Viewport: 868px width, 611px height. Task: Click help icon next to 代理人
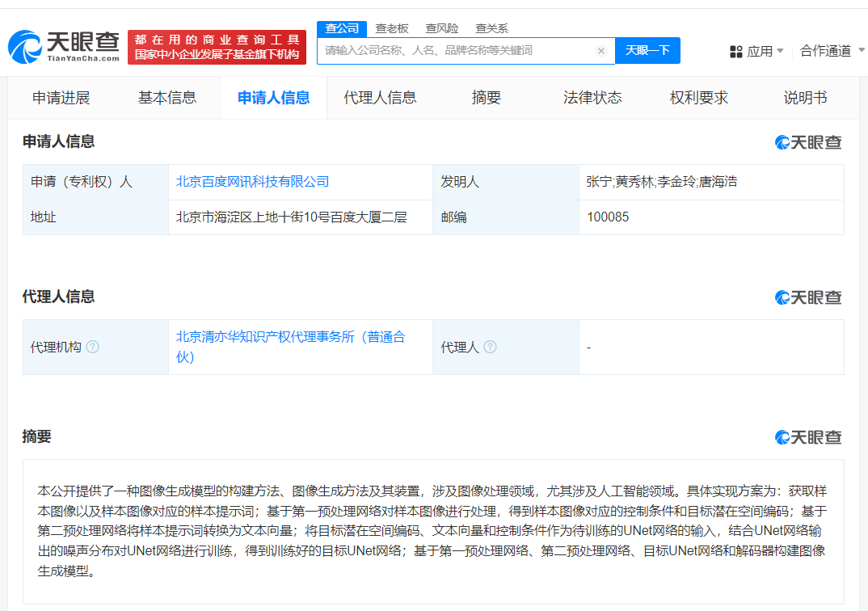[490, 347]
